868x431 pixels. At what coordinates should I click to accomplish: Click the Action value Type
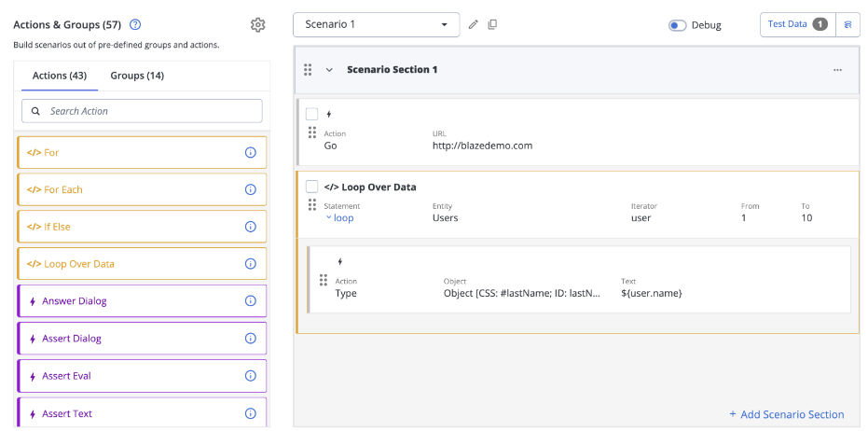[x=346, y=293]
